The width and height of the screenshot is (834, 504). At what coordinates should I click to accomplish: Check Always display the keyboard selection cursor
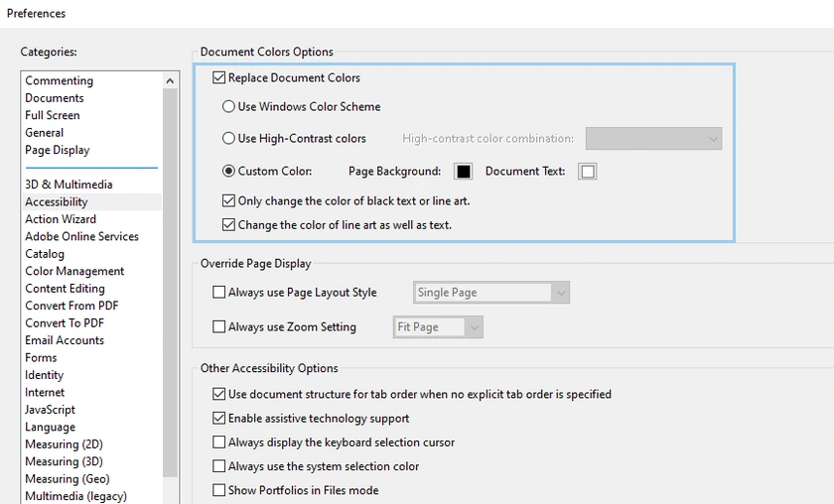coord(219,442)
